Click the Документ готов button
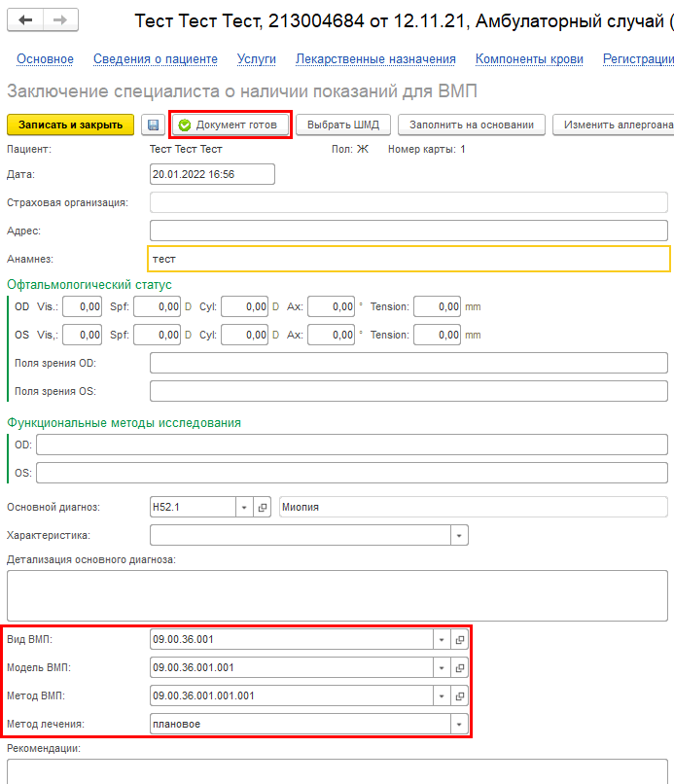The height and width of the screenshot is (784, 674). [231, 125]
